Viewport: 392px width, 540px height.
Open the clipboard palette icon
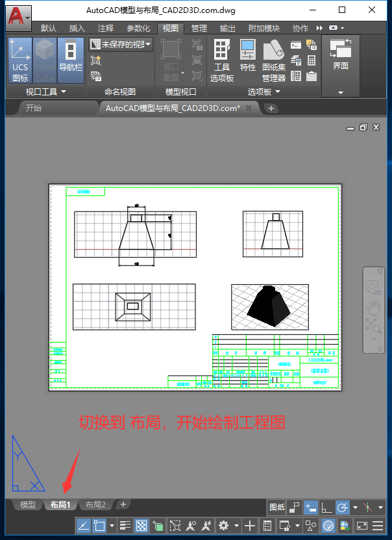click(x=312, y=76)
